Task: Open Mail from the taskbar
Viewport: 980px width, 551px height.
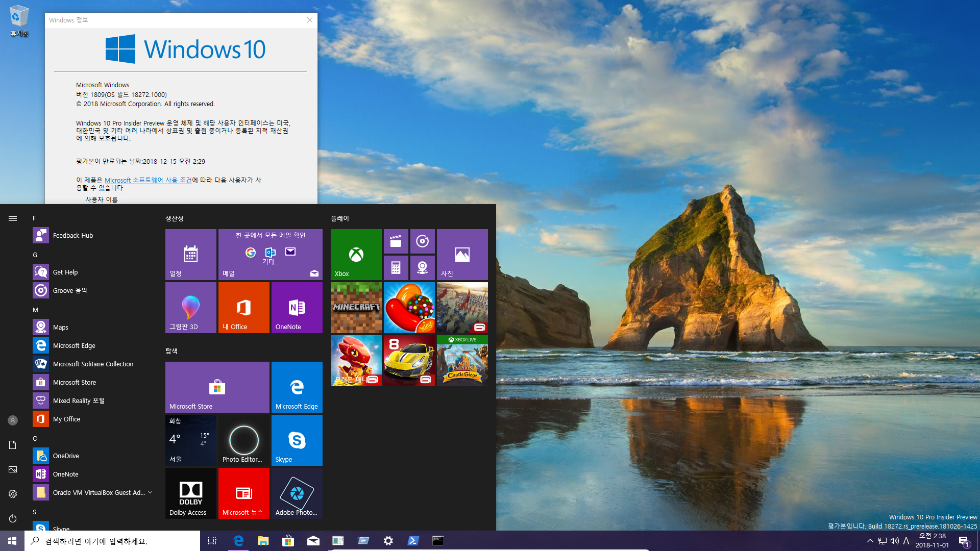Action: click(x=313, y=541)
